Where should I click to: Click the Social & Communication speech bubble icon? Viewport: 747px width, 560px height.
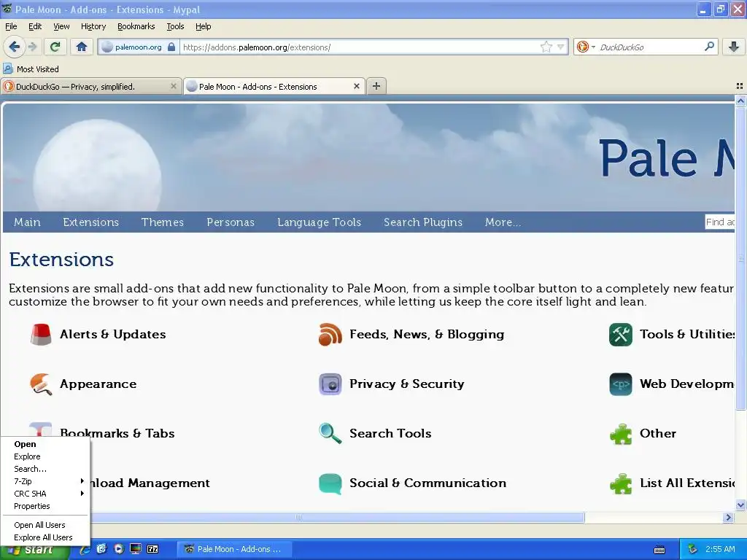tap(330, 483)
